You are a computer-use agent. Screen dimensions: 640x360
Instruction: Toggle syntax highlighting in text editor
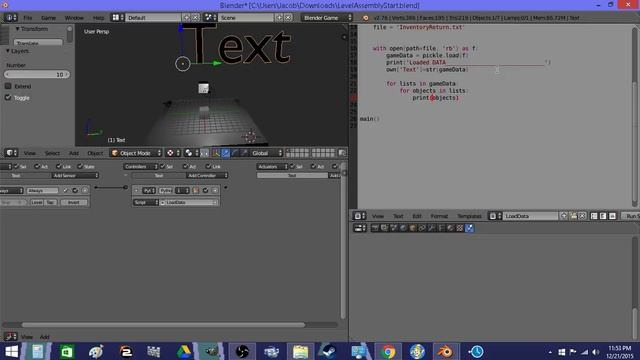click(612, 216)
